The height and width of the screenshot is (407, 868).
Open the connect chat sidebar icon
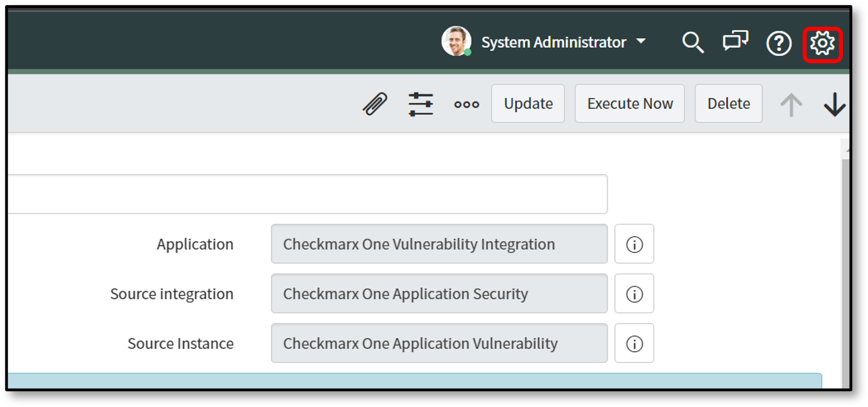735,42
